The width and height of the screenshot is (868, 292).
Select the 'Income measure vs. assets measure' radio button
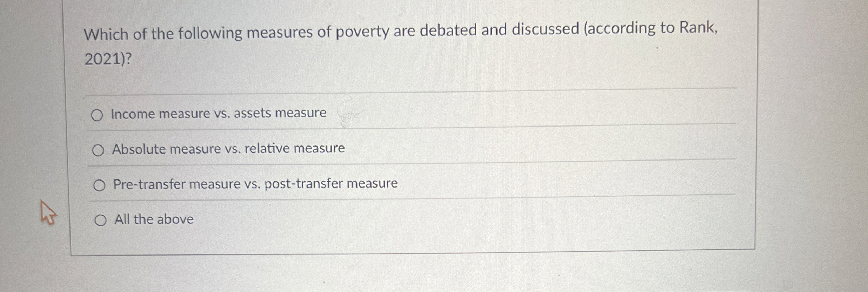100,114
